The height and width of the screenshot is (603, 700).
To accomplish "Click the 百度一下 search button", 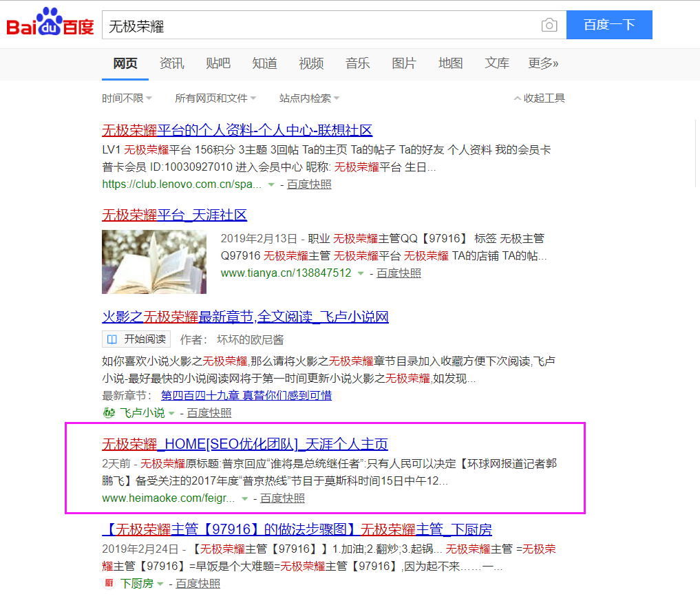I will (609, 25).
